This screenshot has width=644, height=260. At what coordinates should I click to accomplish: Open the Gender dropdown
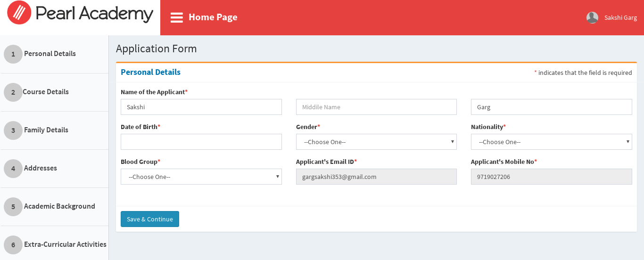pos(376,142)
